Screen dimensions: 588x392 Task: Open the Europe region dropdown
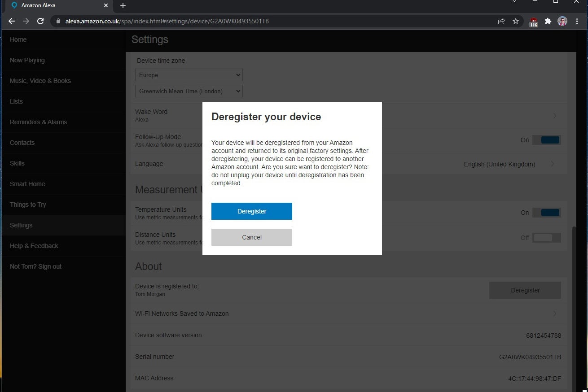189,75
